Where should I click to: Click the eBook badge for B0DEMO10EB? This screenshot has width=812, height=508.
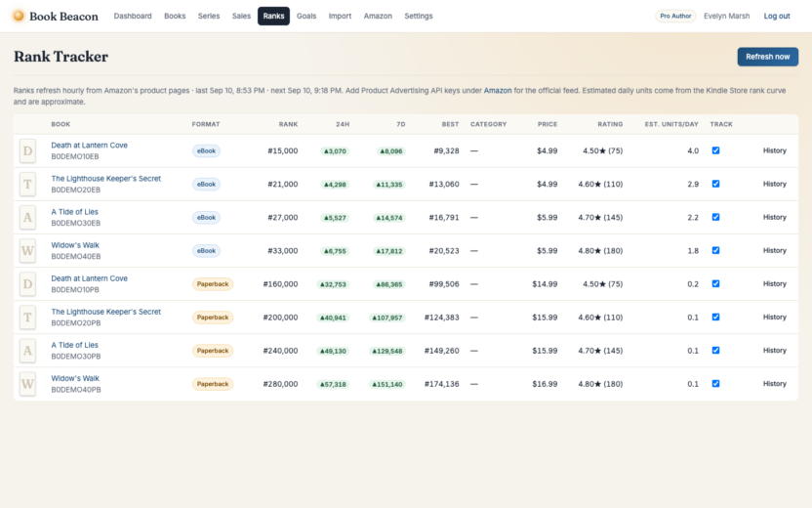click(206, 150)
